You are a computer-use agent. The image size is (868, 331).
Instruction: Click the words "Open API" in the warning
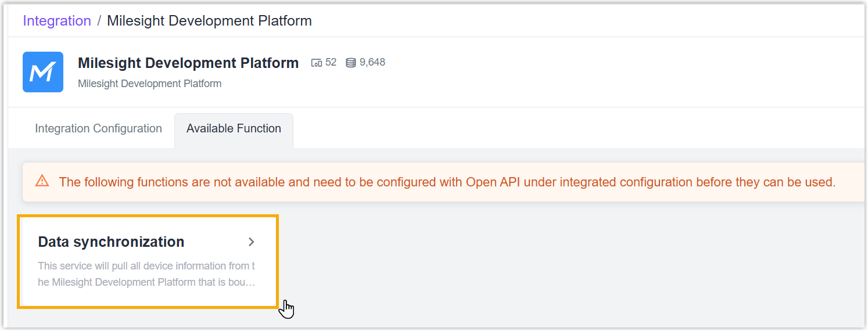coord(489,182)
